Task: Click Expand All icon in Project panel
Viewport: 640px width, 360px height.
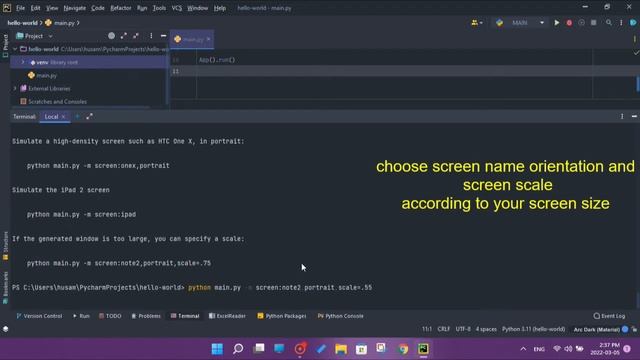Action: (124, 36)
